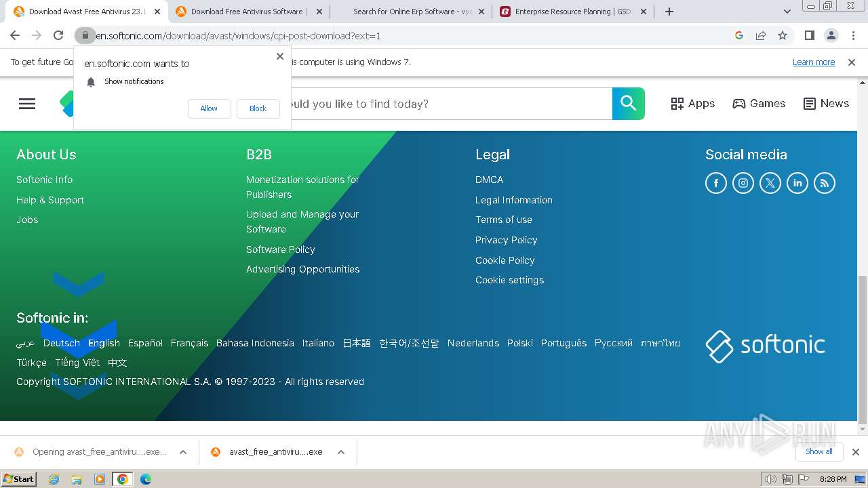Bookmark this page with the star icon
This screenshot has width=868, height=488.
[x=783, y=35]
